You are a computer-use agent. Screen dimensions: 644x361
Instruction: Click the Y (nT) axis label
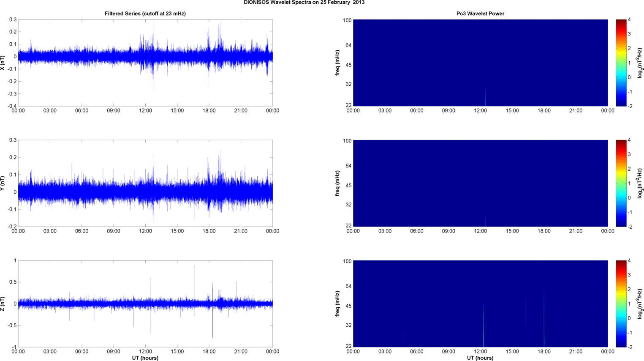point(3,183)
